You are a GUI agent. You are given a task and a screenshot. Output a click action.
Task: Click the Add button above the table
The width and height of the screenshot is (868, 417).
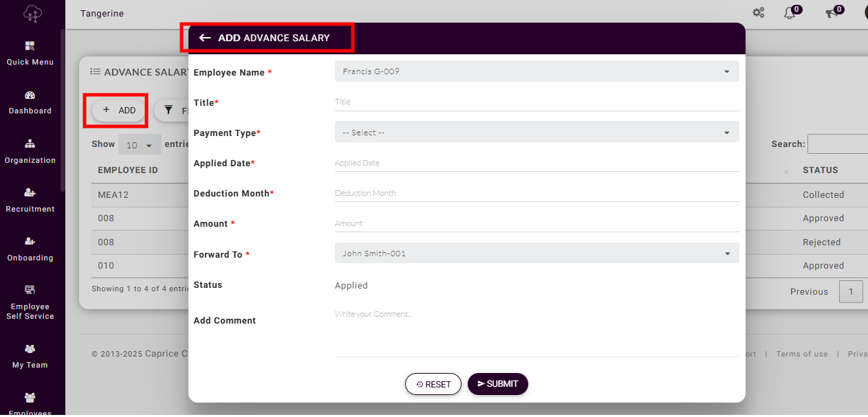pyautogui.click(x=119, y=111)
